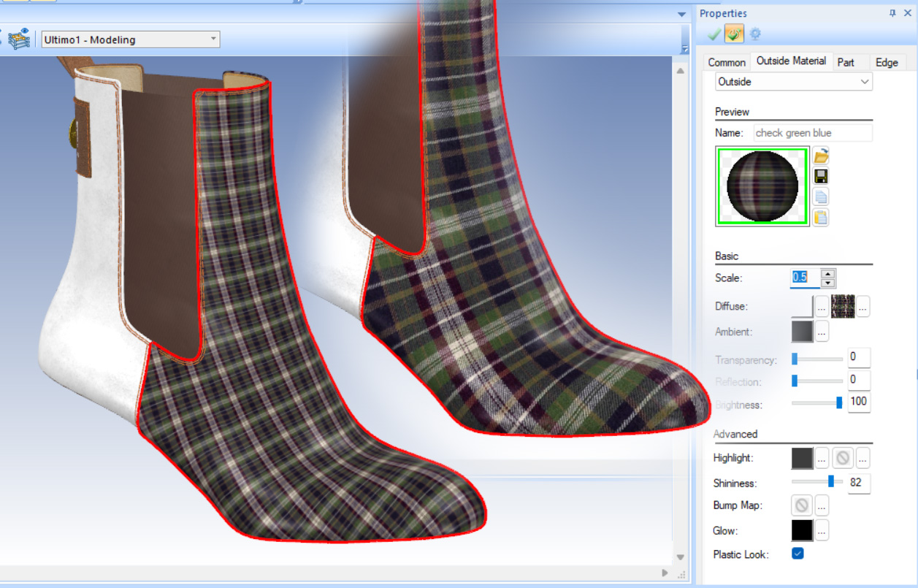Open the Edge tab
The height and width of the screenshot is (588, 918).
point(886,62)
